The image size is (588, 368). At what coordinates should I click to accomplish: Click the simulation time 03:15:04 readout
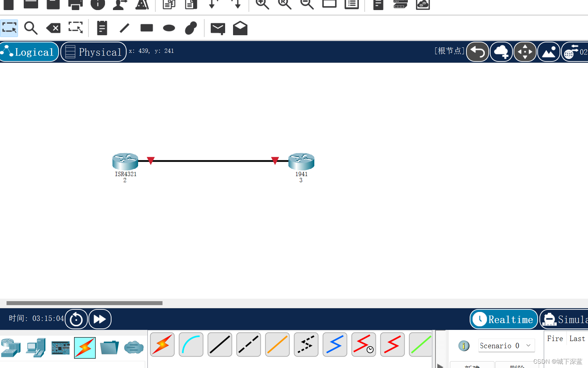coord(48,319)
